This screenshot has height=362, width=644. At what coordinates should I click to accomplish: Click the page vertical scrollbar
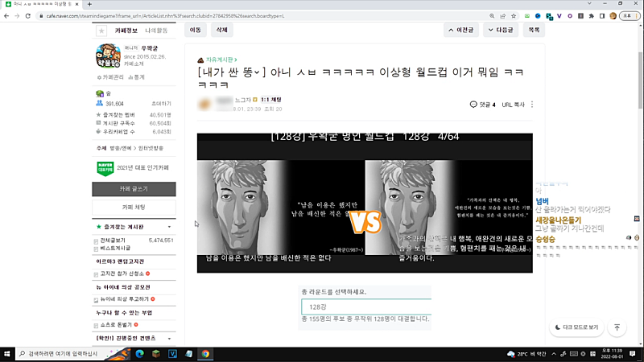(x=640, y=80)
